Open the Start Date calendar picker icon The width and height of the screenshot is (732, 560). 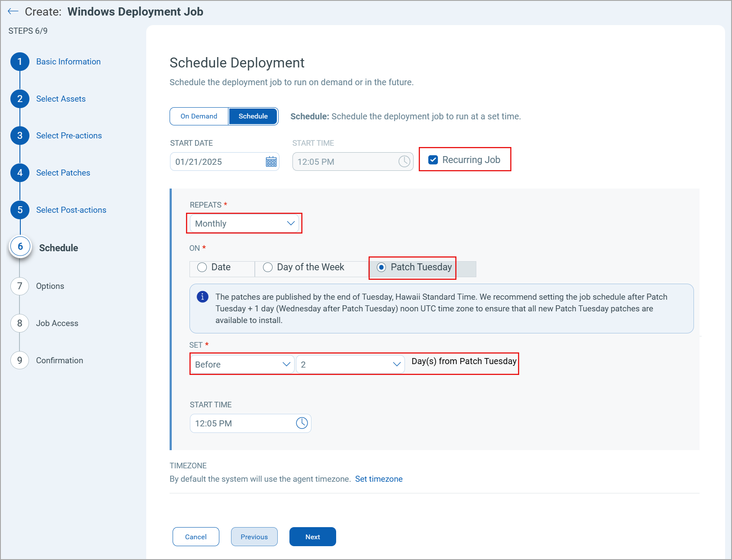[271, 162]
